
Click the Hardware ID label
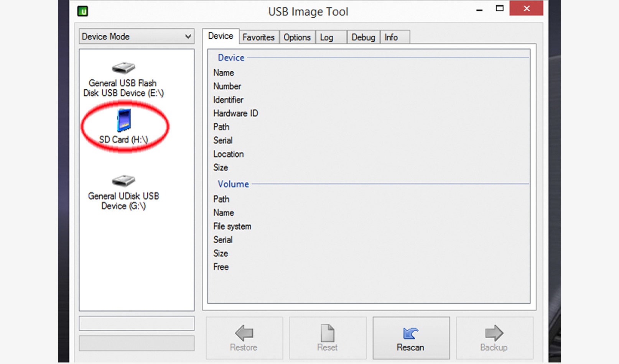(x=235, y=113)
